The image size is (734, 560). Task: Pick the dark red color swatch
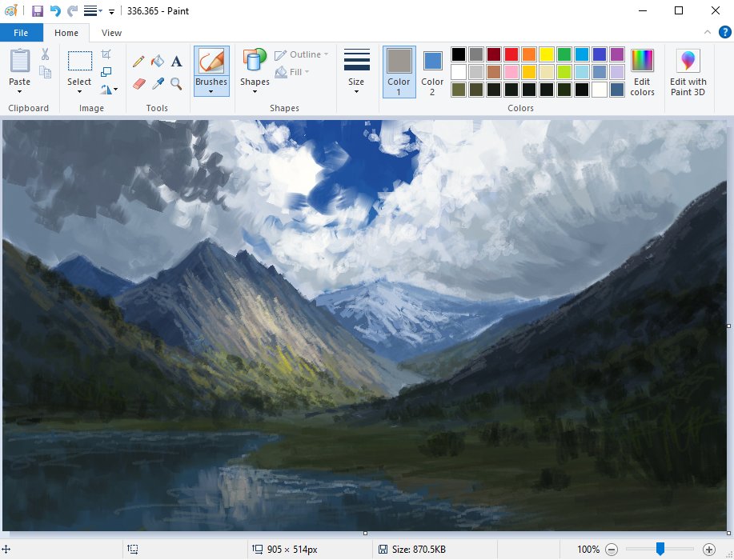(x=494, y=54)
